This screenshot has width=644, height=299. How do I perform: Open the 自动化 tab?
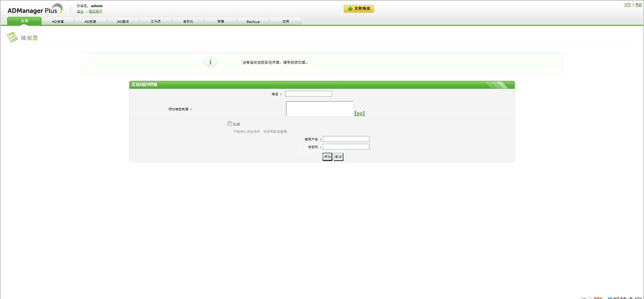tap(188, 21)
